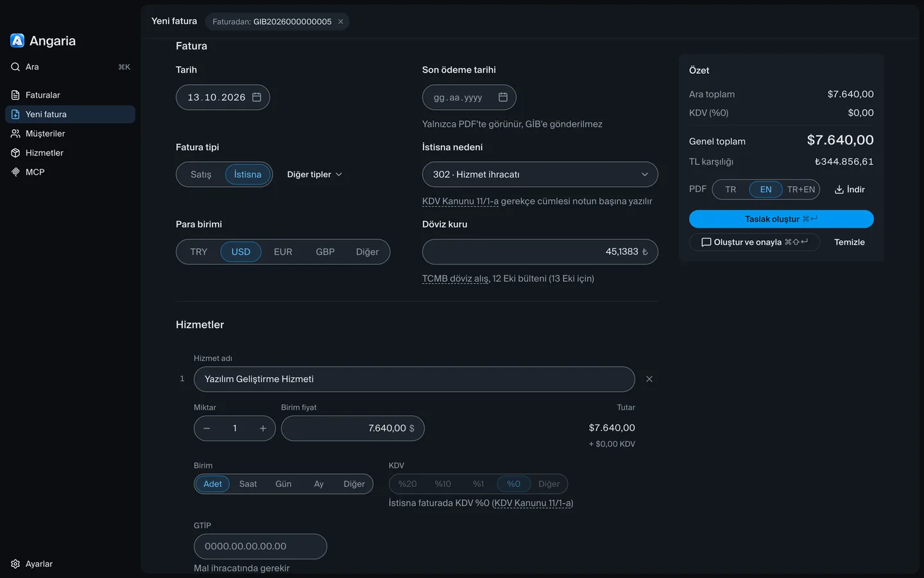This screenshot has height=578, width=924.
Task: Set PDF language to TR
Action: pos(731,189)
